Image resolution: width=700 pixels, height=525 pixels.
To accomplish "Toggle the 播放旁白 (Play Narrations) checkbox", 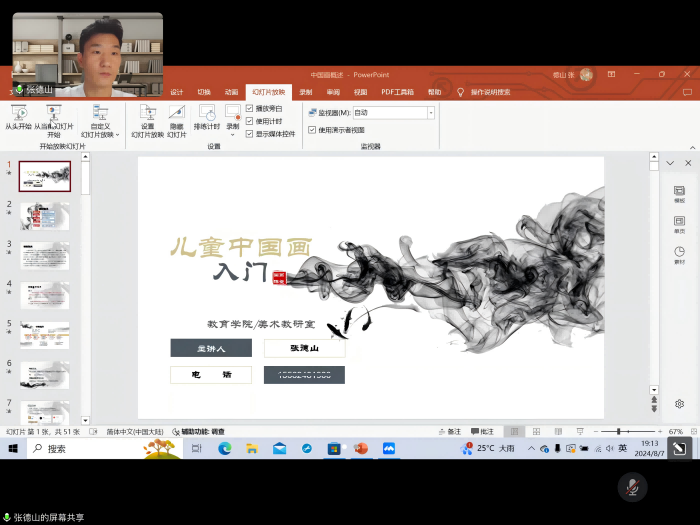I will (x=250, y=108).
